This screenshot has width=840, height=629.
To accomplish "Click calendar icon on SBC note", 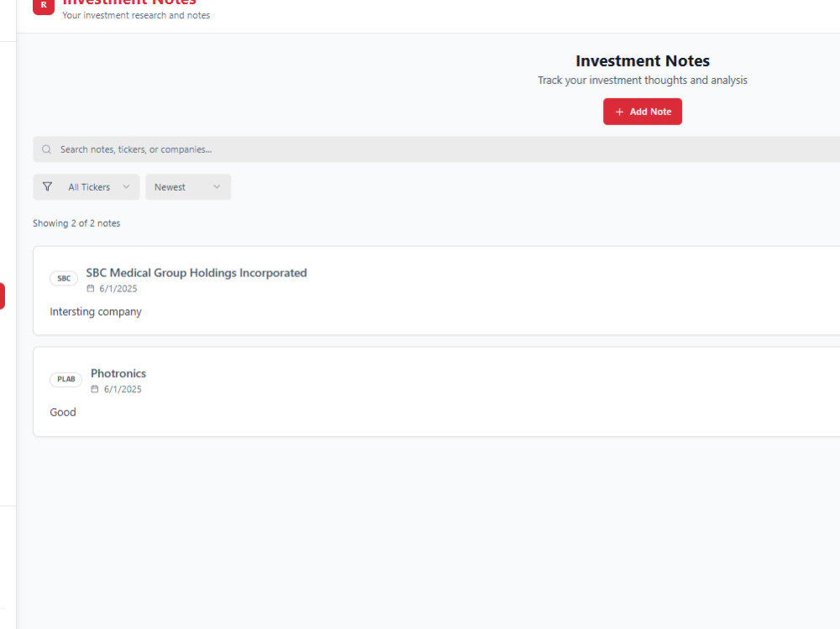I will 91,288.
